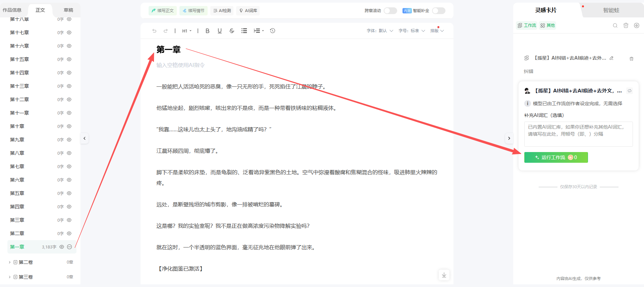Open the AI检测 button

222,11
